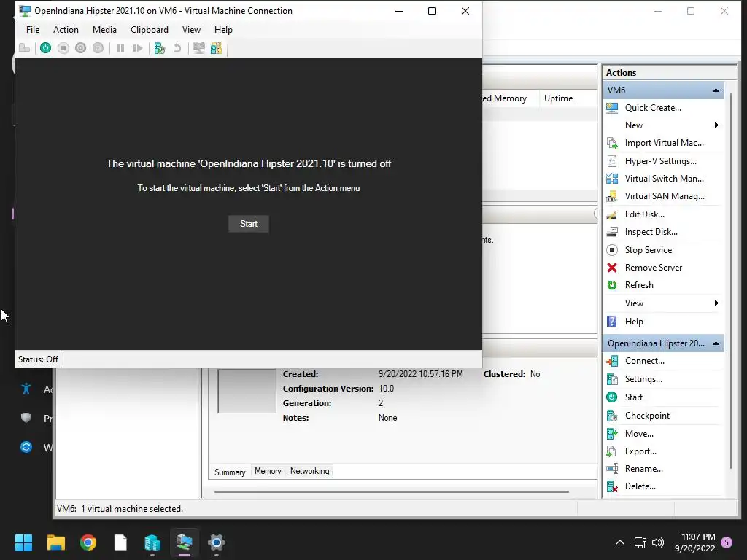Click the volume icon in system tray
This screenshot has width=747, height=560.
[x=657, y=542]
